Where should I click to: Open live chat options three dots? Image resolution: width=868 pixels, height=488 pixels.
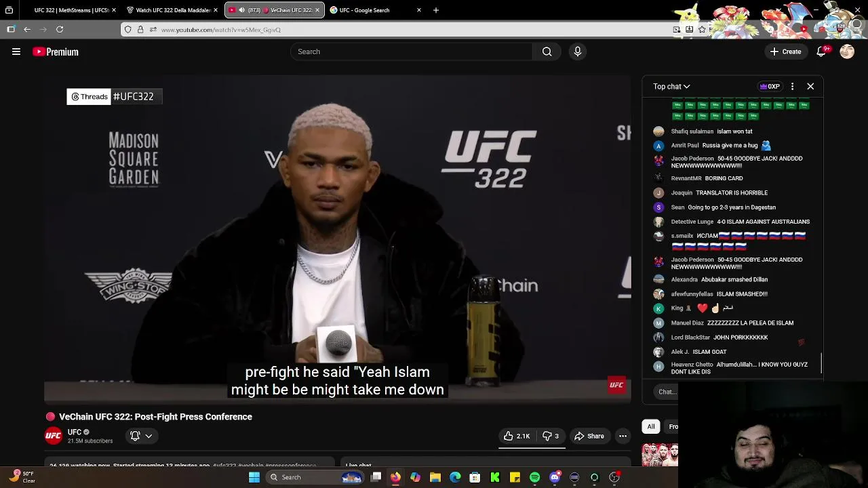792,86
